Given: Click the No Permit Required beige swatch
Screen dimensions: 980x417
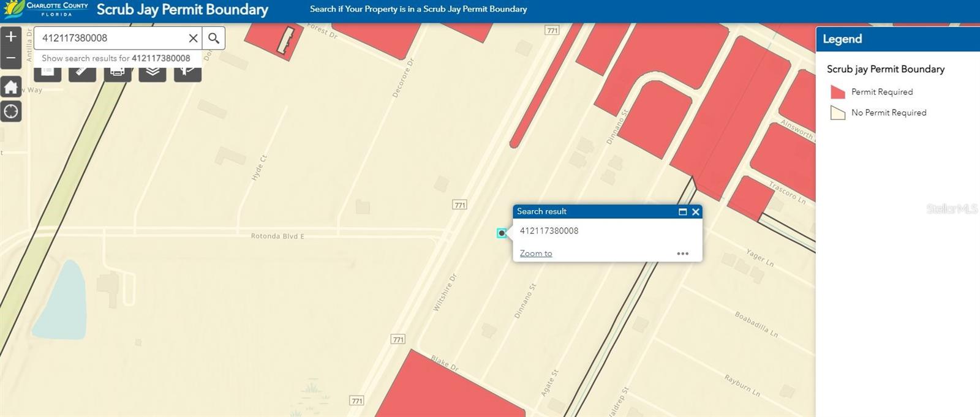Looking at the screenshot, I should (x=838, y=113).
